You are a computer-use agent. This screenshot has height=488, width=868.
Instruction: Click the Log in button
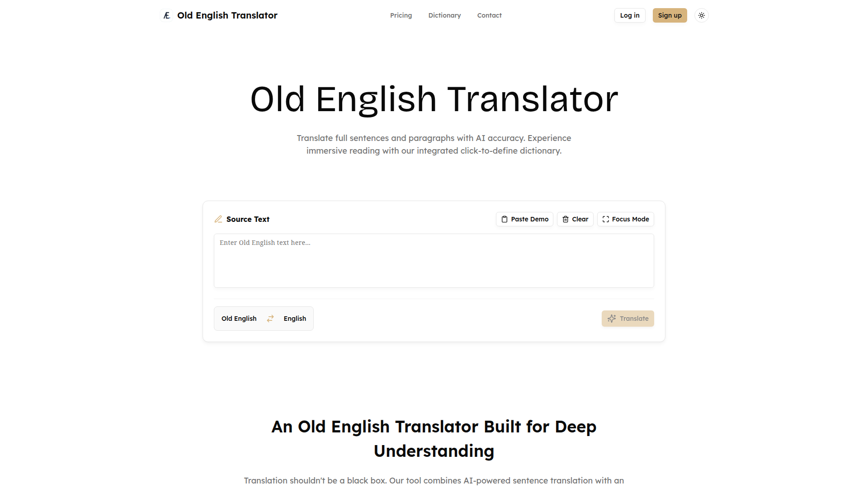click(630, 15)
